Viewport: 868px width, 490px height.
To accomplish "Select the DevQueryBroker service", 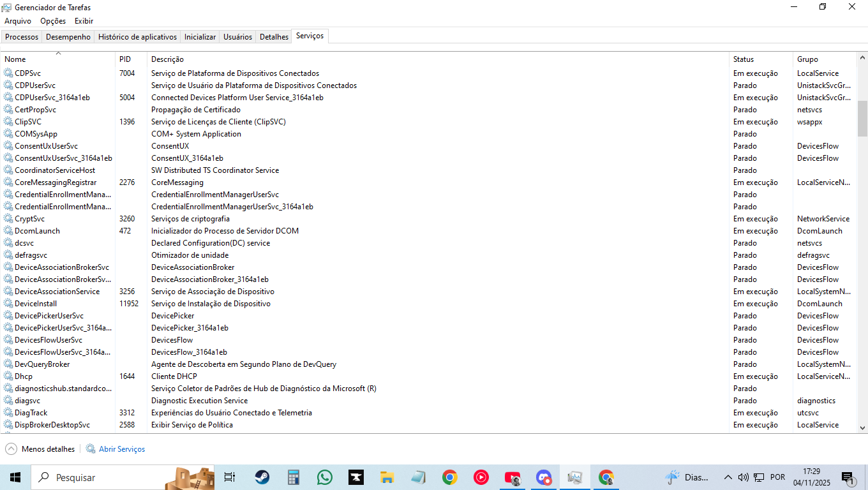I will pos(428,364).
